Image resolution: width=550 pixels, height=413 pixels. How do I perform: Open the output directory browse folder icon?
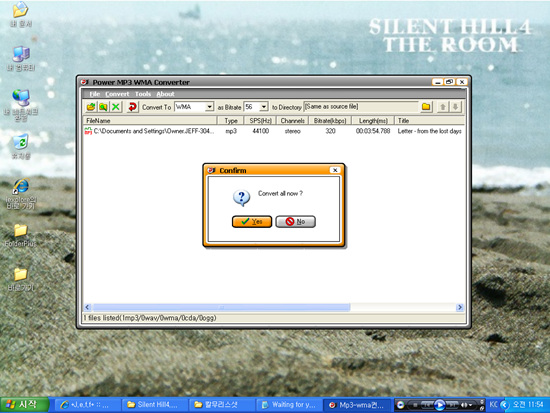[426, 107]
